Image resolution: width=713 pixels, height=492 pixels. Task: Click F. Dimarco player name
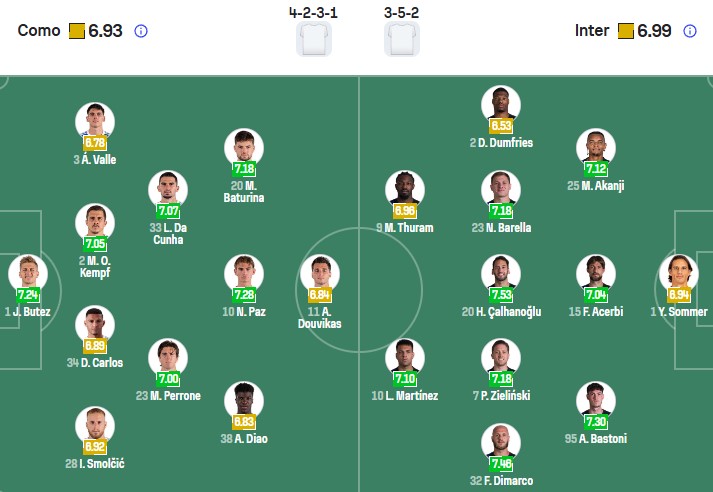[x=500, y=480]
